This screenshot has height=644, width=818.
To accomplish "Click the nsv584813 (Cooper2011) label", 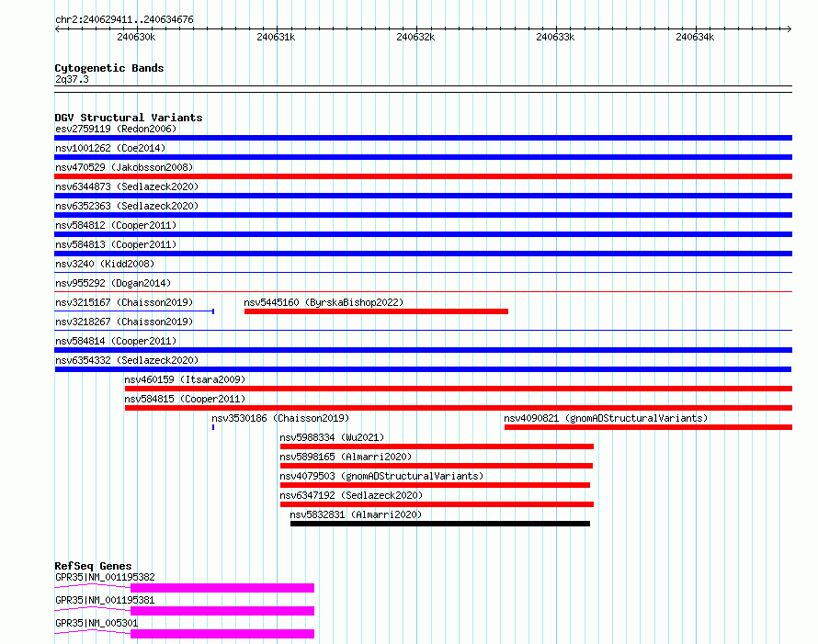I will (116, 244).
